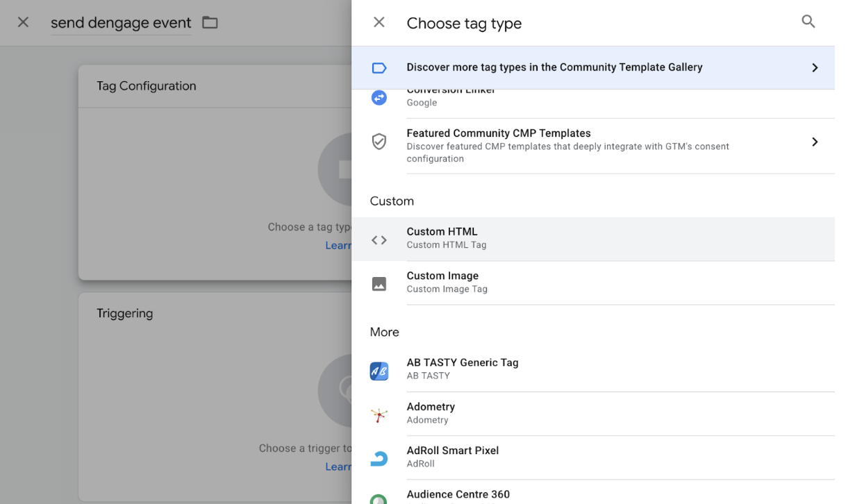Select the Conversion Linker icon
Image resolution: width=846 pixels, height=504 pixels.
[379, 98]
